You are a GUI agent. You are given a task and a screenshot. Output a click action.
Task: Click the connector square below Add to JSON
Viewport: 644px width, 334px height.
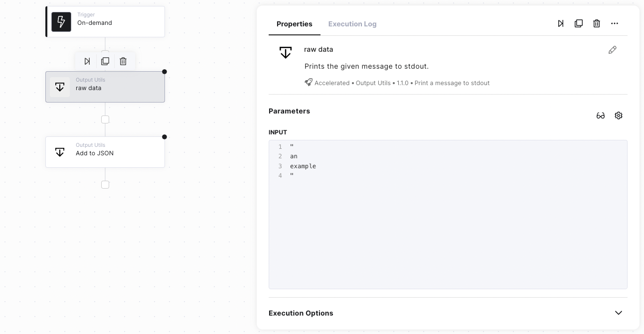coord(105,185)
